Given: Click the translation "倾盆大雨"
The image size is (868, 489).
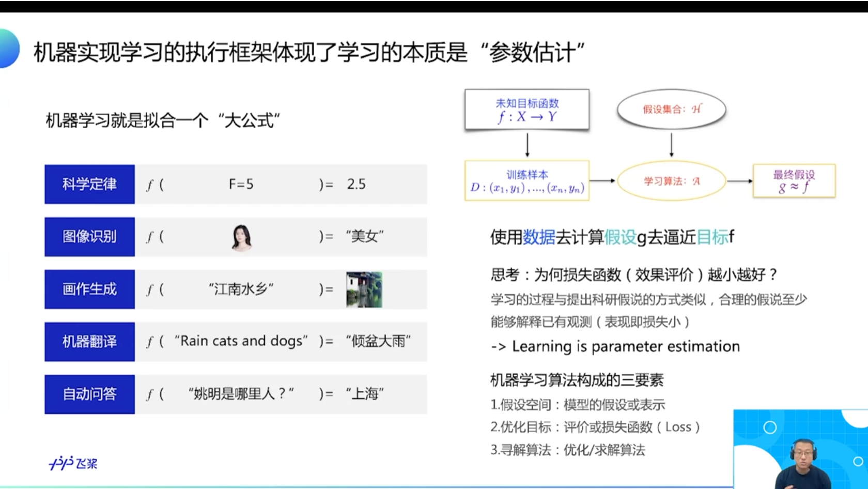Looking at the screenshot, I should coord(378,341).
